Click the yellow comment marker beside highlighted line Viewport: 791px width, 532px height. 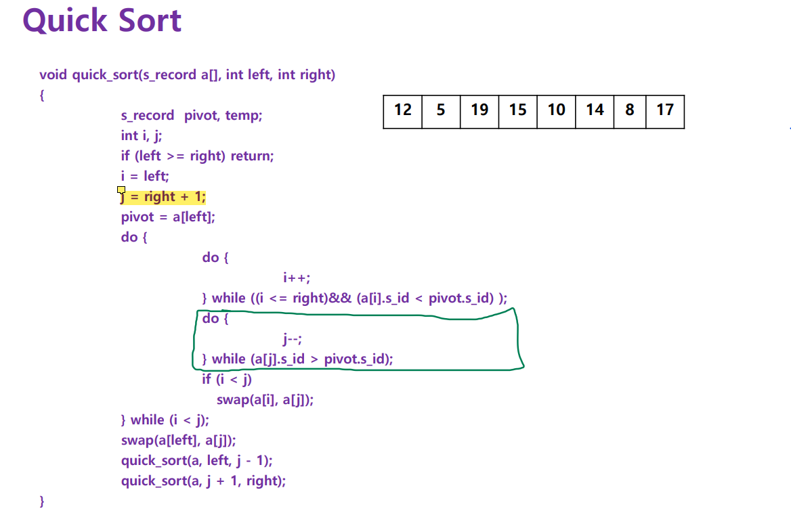click(121, 190)
